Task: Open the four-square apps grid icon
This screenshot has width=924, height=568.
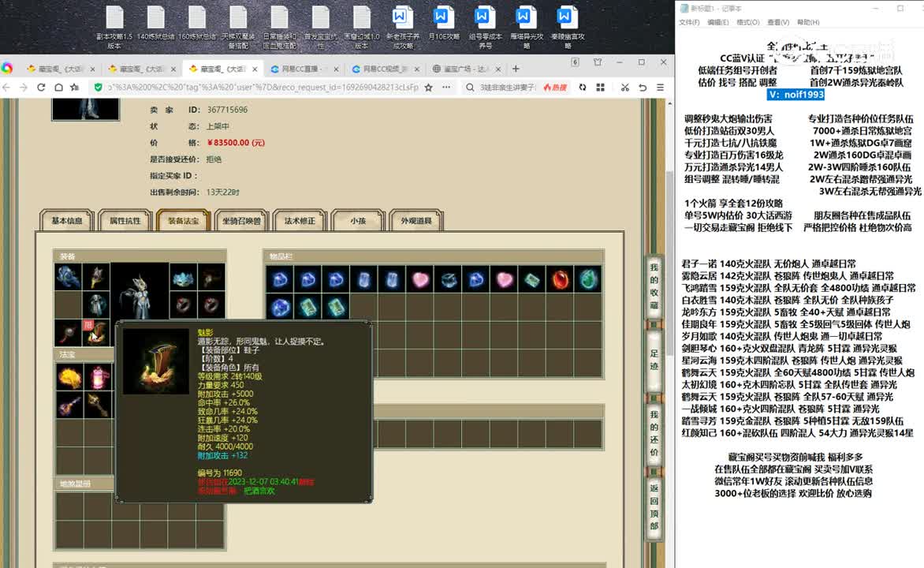Action: [x=601, y=88]
